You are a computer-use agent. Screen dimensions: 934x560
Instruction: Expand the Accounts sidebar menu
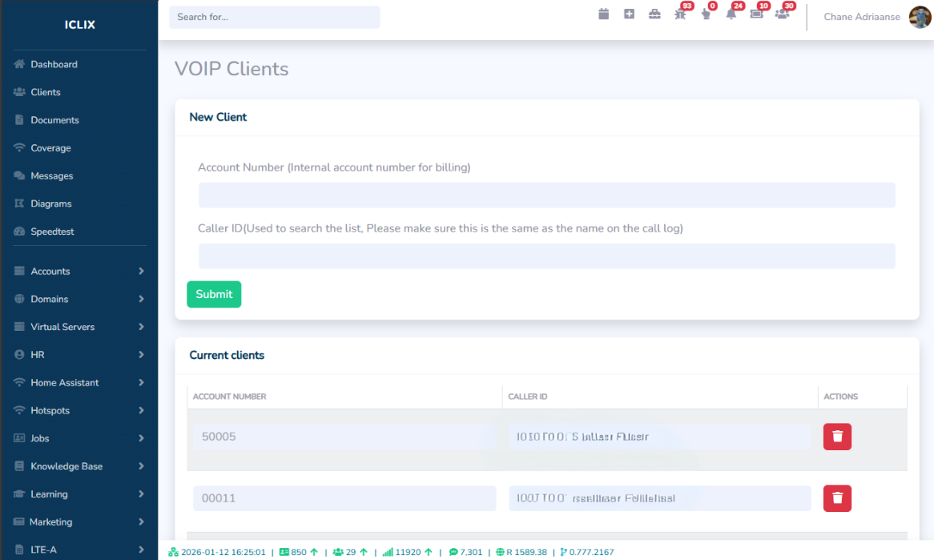(79, 272)
